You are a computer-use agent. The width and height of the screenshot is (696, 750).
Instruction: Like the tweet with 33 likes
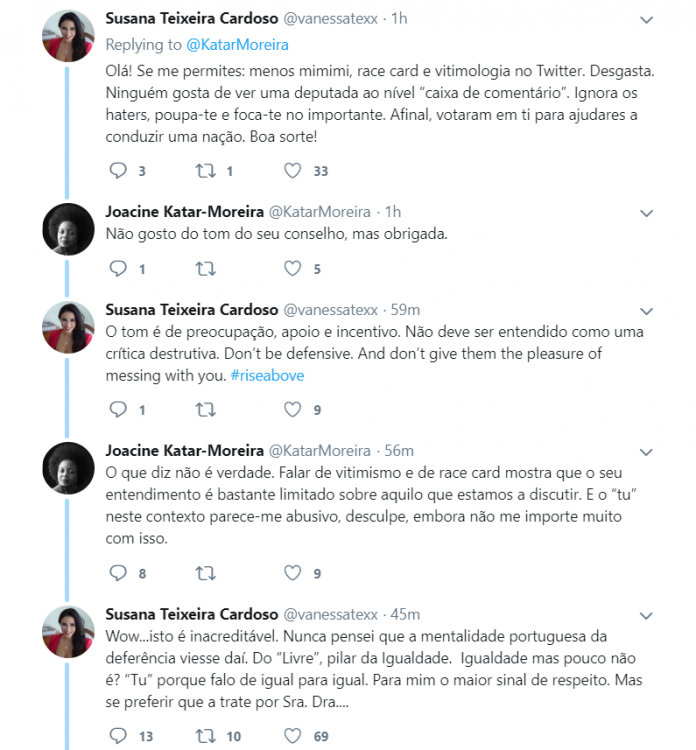(x=293, y=170)
